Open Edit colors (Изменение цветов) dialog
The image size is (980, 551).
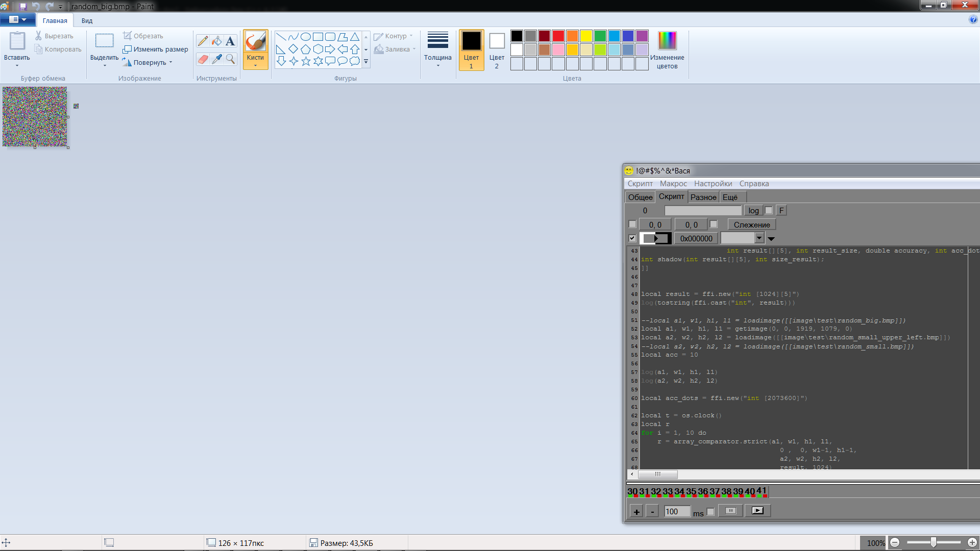667,49
